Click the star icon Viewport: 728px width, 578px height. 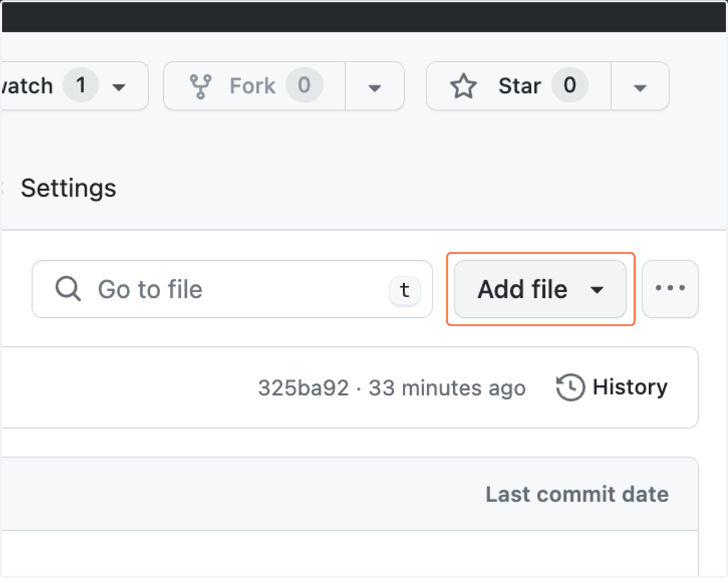pos(463,86)
